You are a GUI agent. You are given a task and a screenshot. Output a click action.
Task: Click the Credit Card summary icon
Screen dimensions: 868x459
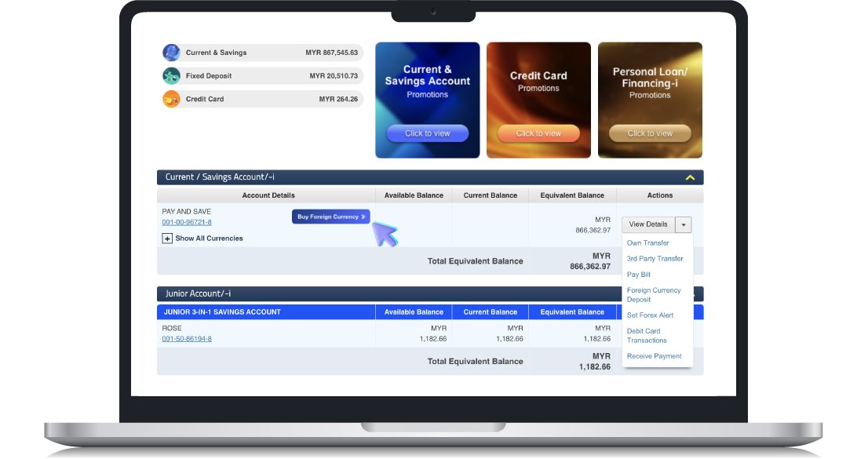[x=171, y=100]
